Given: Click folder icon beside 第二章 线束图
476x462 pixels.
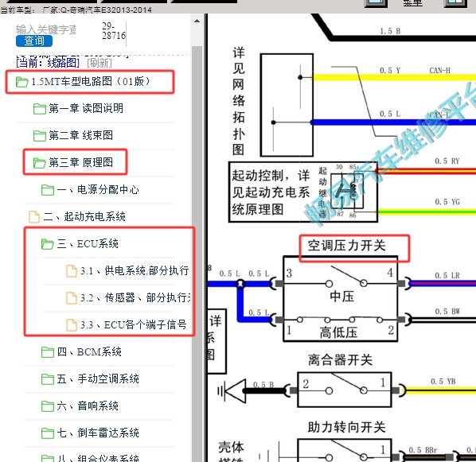Looking at the screenshot, I should pos(40,136).
